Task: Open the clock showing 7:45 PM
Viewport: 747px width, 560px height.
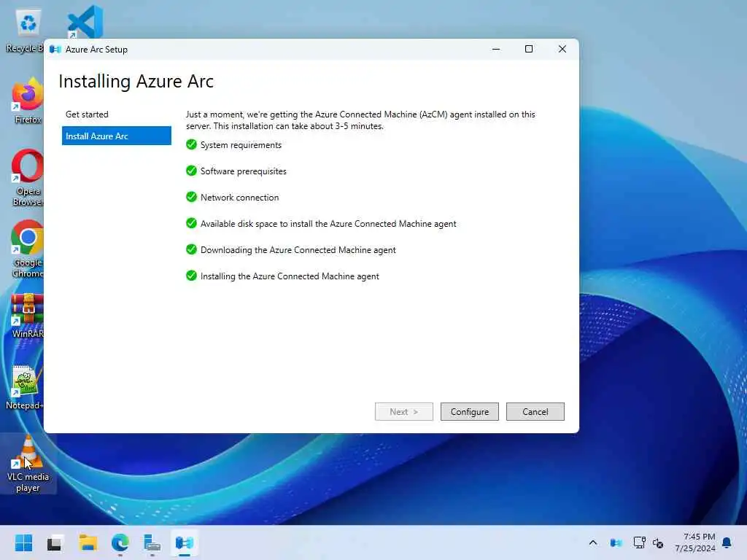Action: [x=695, y=542]
